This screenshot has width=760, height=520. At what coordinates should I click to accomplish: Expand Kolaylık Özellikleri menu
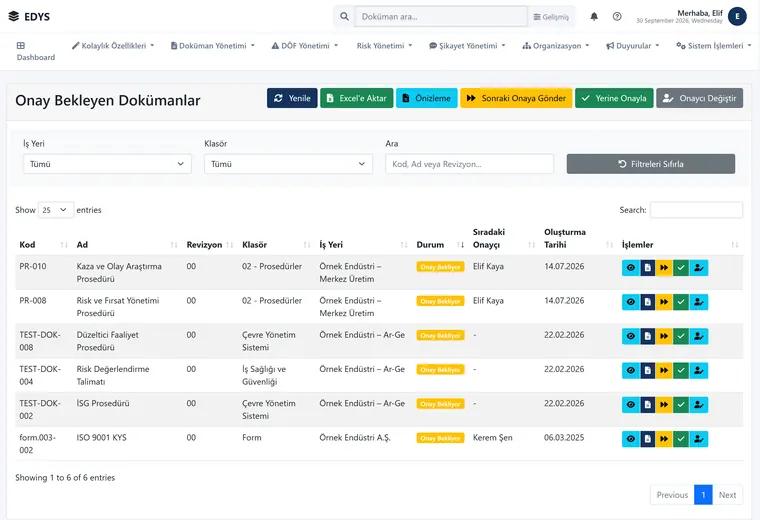pyautogui.click(x=113, y=46)
